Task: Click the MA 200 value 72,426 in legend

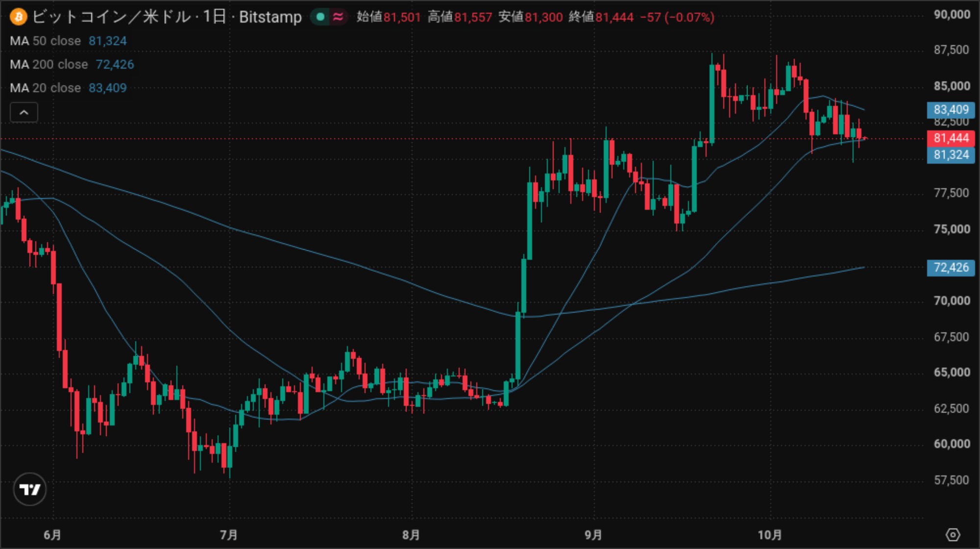Action: (x=115, y=65)
